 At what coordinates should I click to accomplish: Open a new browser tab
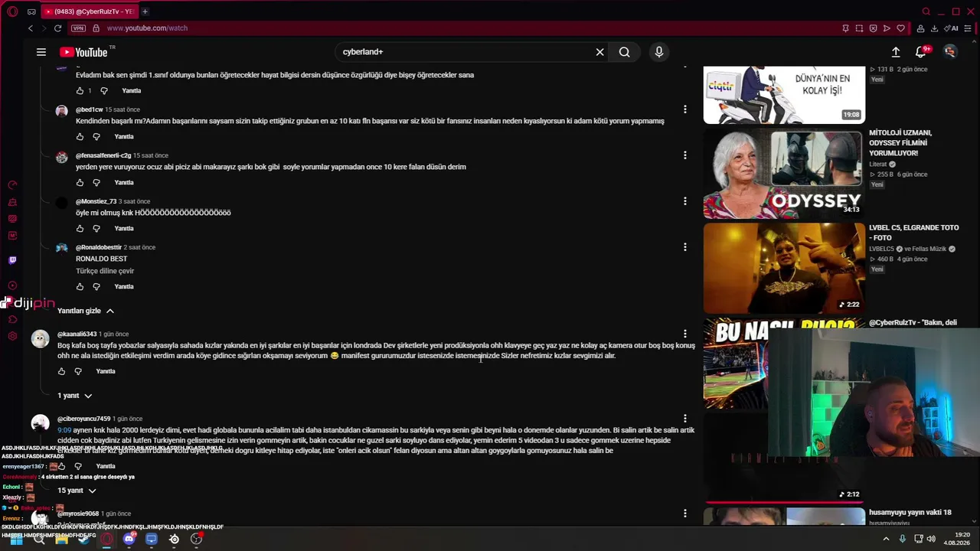145,11
